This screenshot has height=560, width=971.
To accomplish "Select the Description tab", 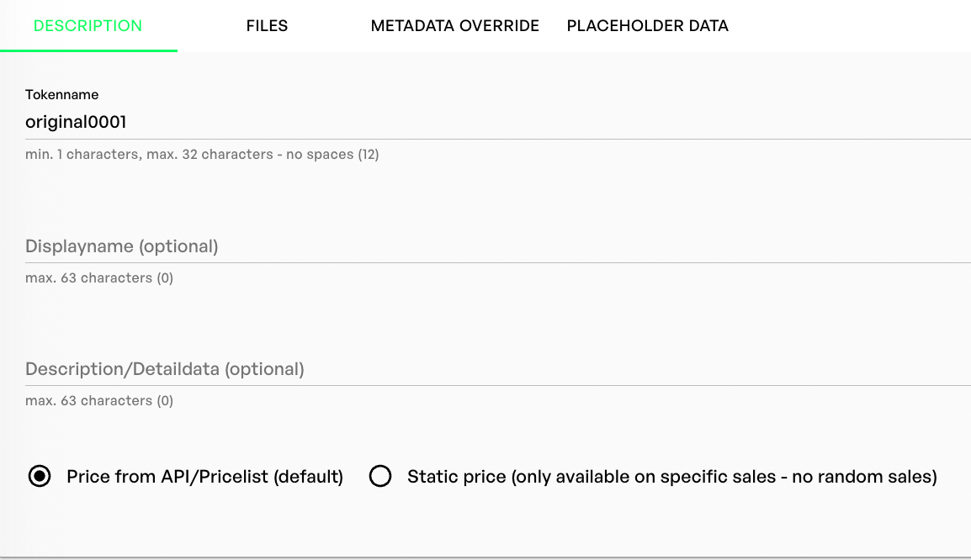I will [88, 26].
